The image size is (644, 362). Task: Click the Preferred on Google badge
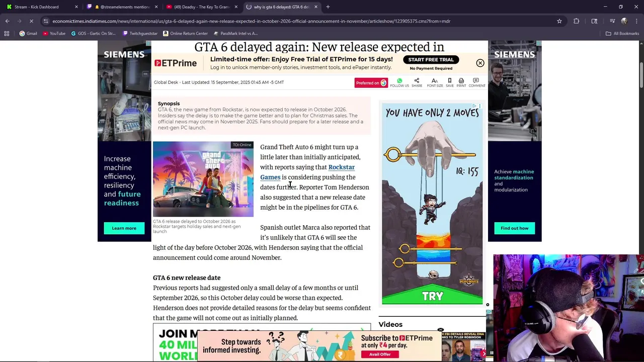pyautogui.click(x=371, y=83)
